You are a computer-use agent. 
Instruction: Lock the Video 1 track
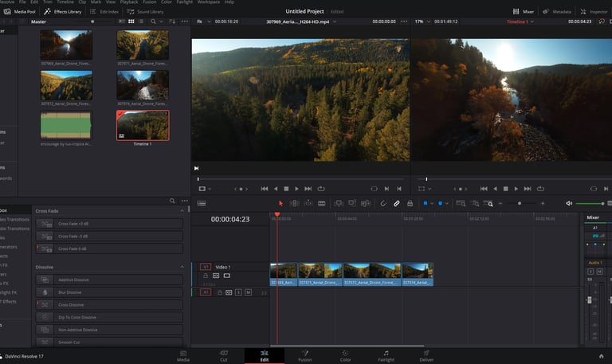(206, 276)
